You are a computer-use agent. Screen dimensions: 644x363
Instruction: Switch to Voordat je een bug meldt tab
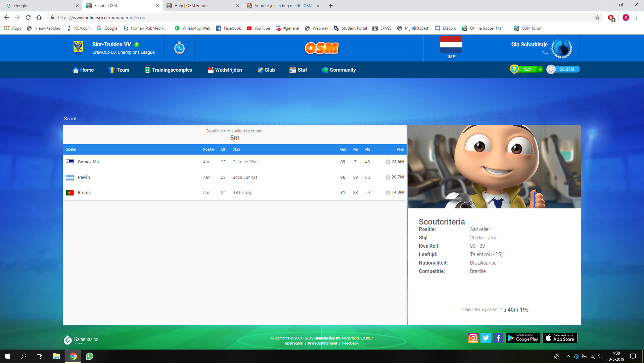click(x=283, y=6)
